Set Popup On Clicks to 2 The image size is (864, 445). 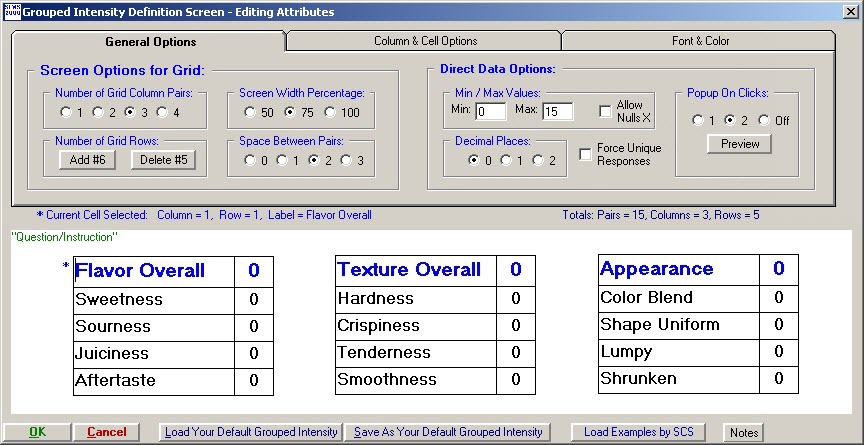point(730,120)
